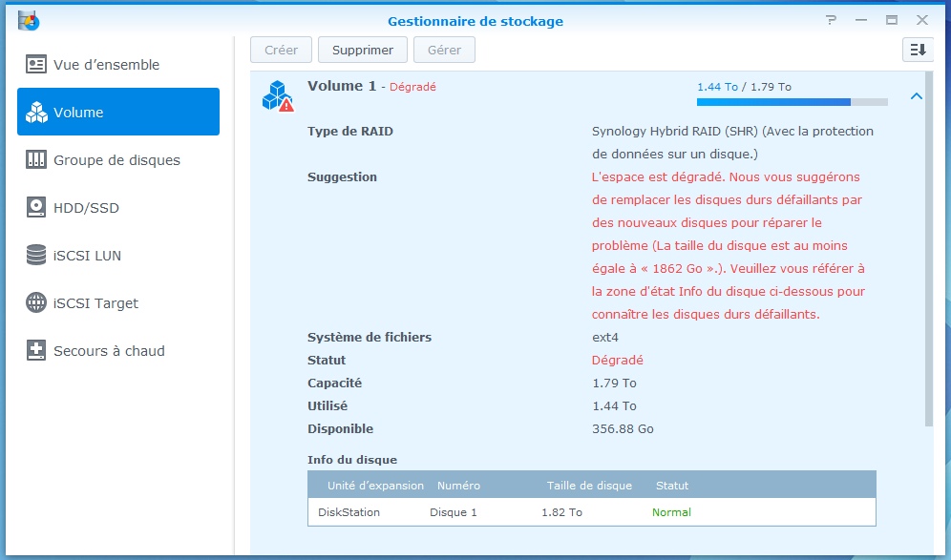Image resolution: width=951 pixels, height=560 pixels.
Task: Select the DiskStation Disque 1 row
Action: [x=592, y=512]
